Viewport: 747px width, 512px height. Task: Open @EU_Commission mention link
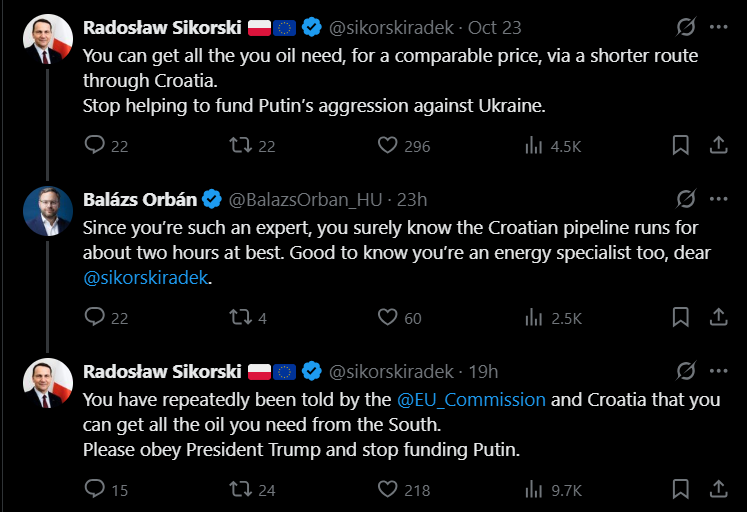(x=472, y=399)
